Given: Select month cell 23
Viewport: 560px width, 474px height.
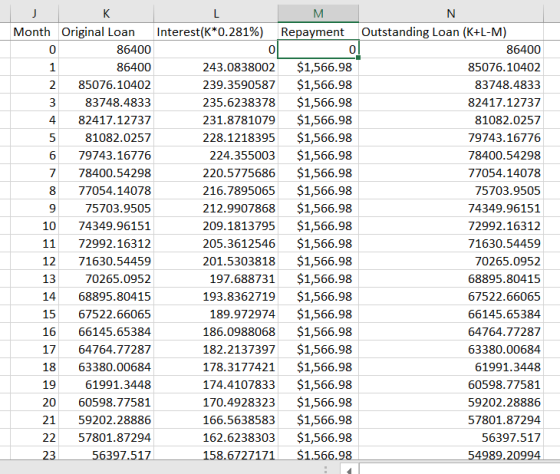Looking at the screenshot, I should (34, 453).
